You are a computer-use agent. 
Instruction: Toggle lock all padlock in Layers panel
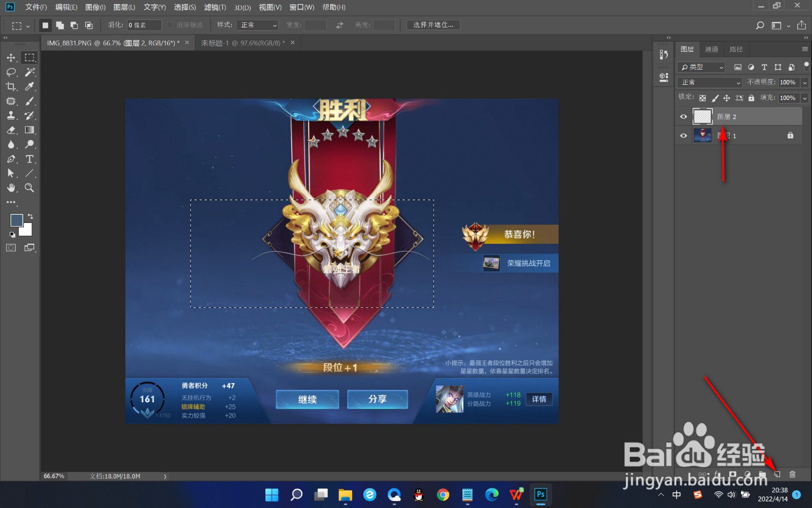751,98
